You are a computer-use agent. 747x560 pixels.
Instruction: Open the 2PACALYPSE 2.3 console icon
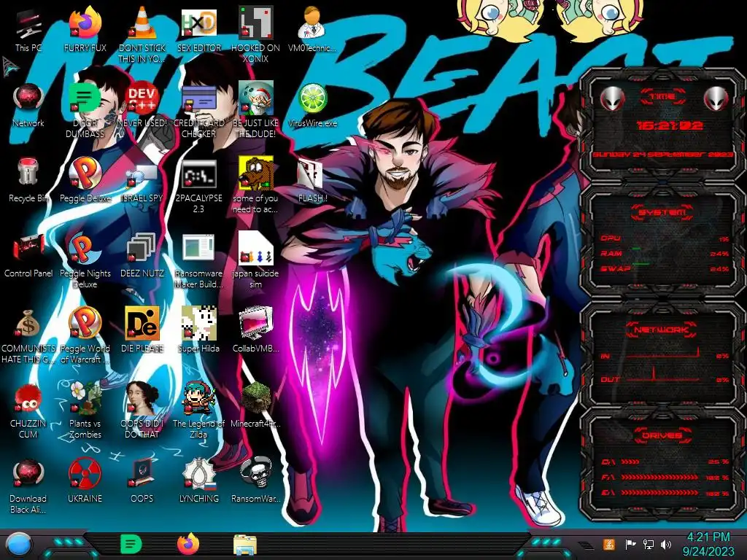(x=198, y=186)
